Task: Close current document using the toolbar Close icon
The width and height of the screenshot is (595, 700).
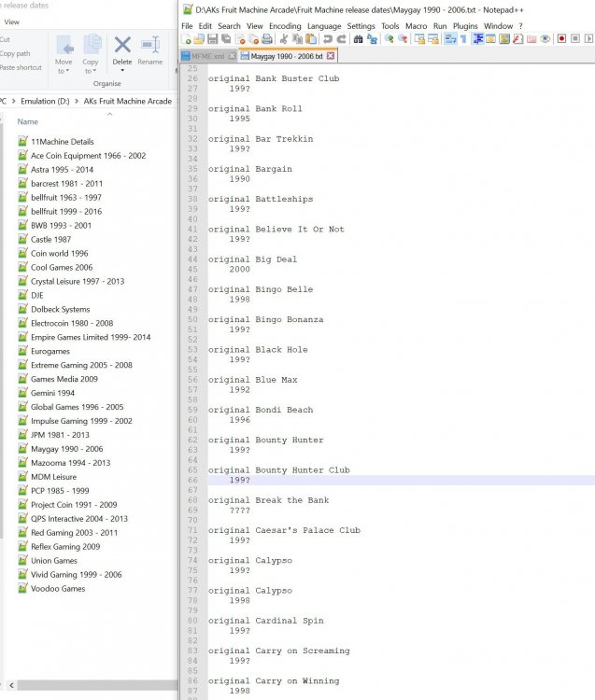Action: (x=240, y=39)
